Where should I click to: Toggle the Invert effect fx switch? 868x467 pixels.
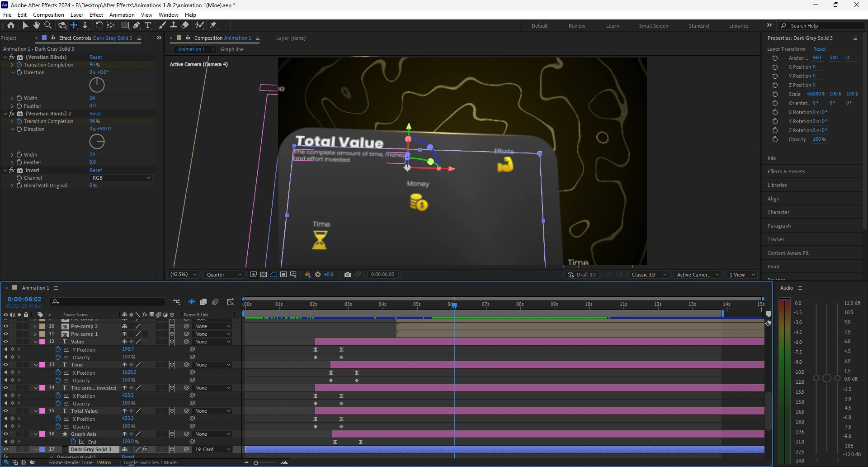[12, 170]
